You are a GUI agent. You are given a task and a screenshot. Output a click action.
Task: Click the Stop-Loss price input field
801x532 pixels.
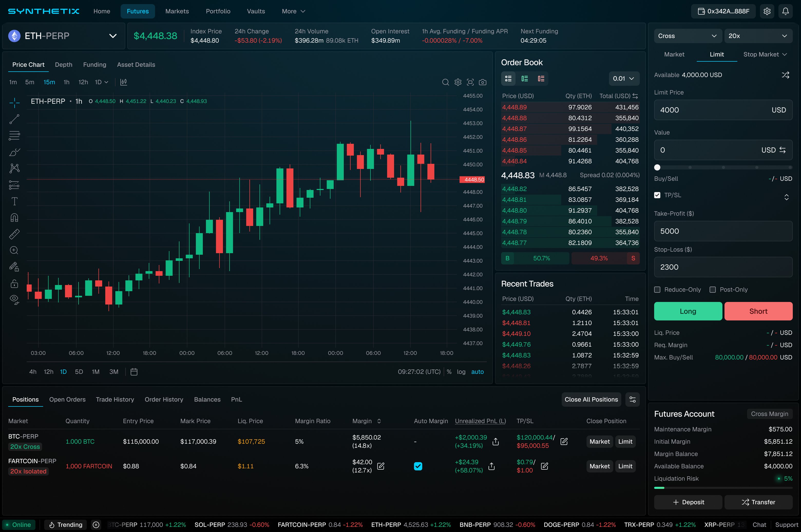point(723,267)
